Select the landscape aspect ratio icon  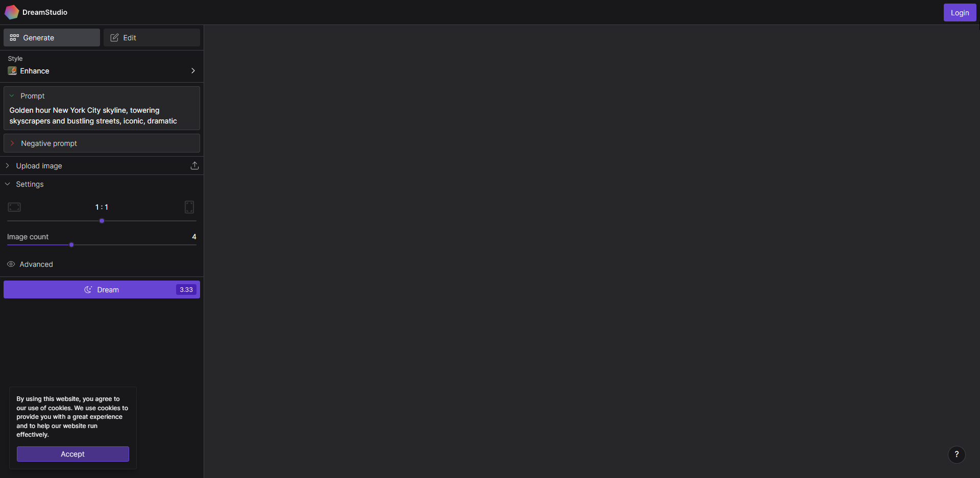[14, 207]
